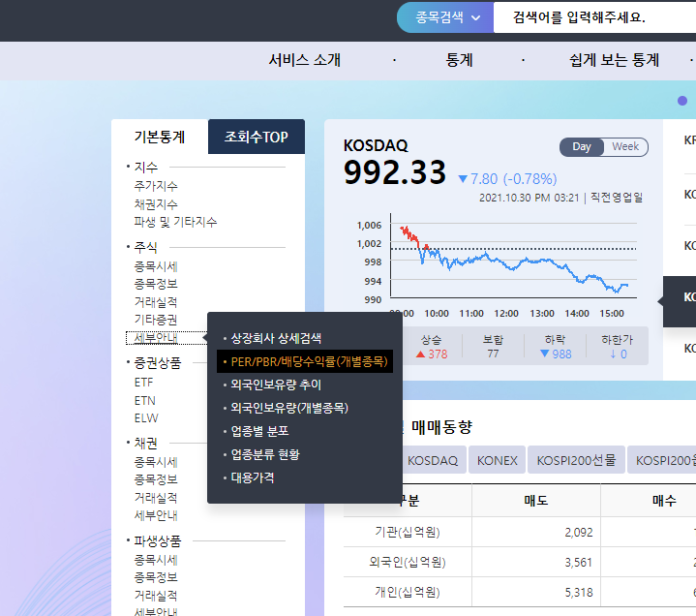The height and width of the screenshot is (616, 696).
Task: Select Day in the chart period toggle
Action: pyautogui.click(x=582, y=146)
